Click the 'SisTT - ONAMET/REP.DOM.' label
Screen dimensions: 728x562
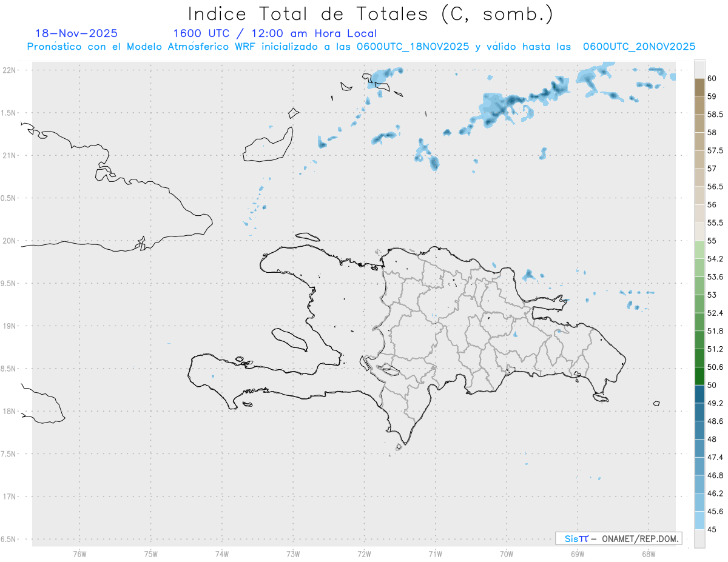[x=618, y=538]
